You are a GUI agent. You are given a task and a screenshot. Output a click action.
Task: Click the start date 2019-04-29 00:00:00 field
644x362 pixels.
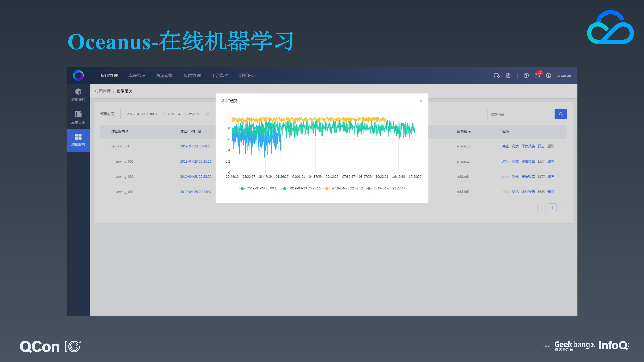point(142,114)
